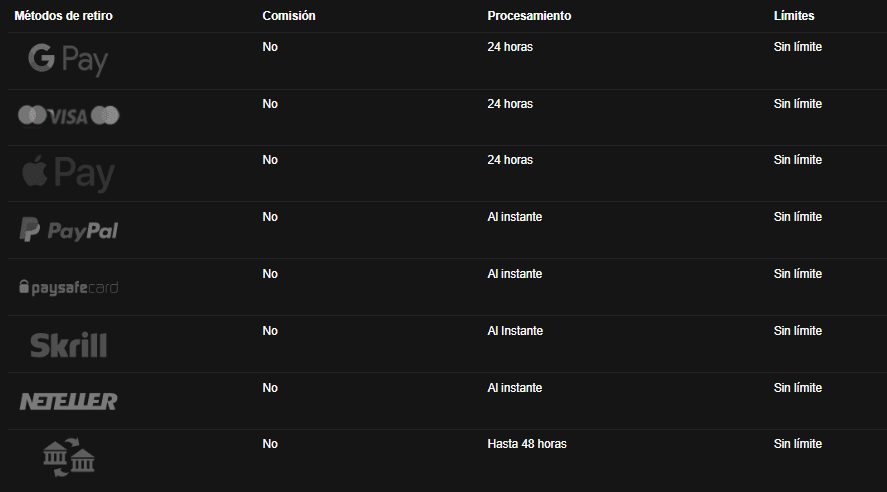Click 'Al instante' in paysafecard row
Viewport: 887px width, 492px height.
(515, 274)
